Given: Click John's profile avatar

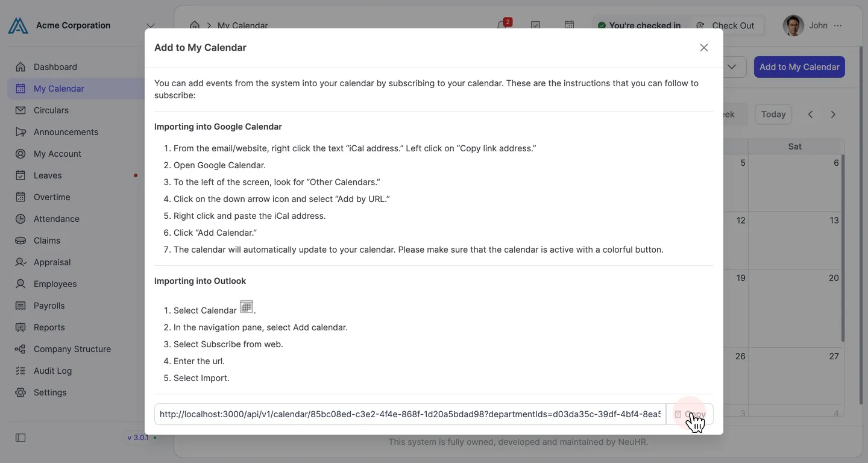Looking at the screenshot, I should tap(793, 25).
